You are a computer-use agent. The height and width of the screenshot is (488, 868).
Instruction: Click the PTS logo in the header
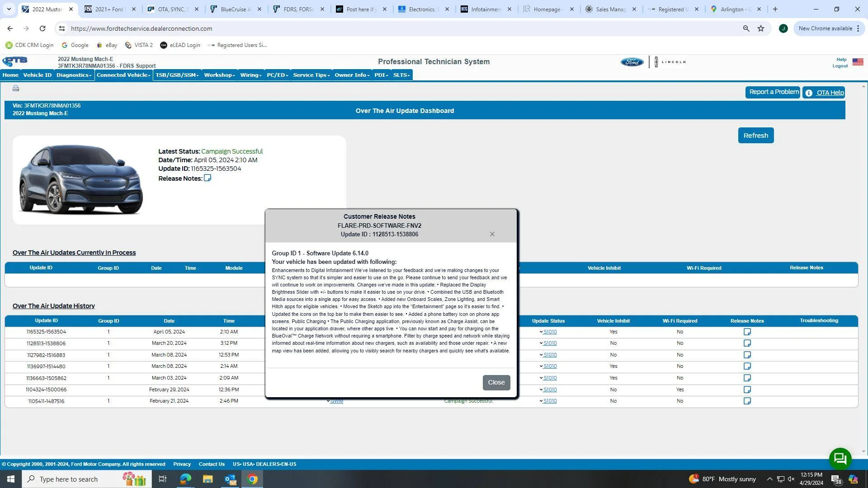point(15,61)
